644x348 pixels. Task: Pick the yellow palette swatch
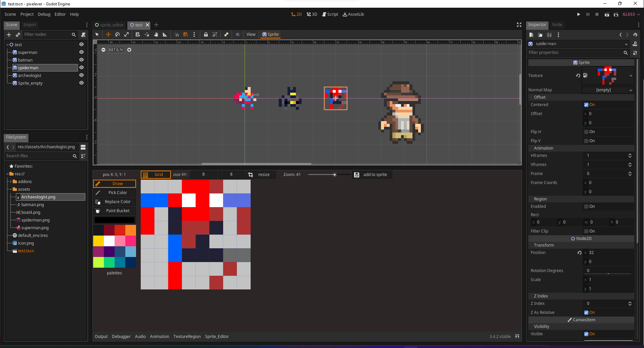point(99,241)
